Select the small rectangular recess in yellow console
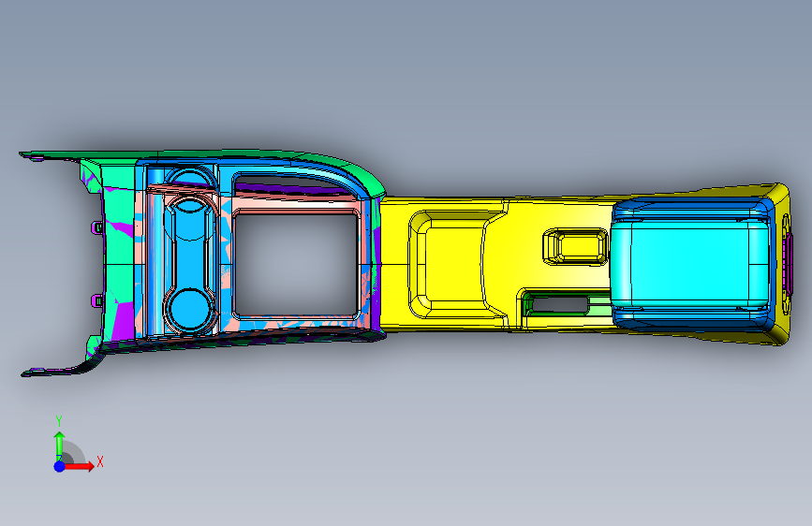812x526 pixels. coord(575,246)
